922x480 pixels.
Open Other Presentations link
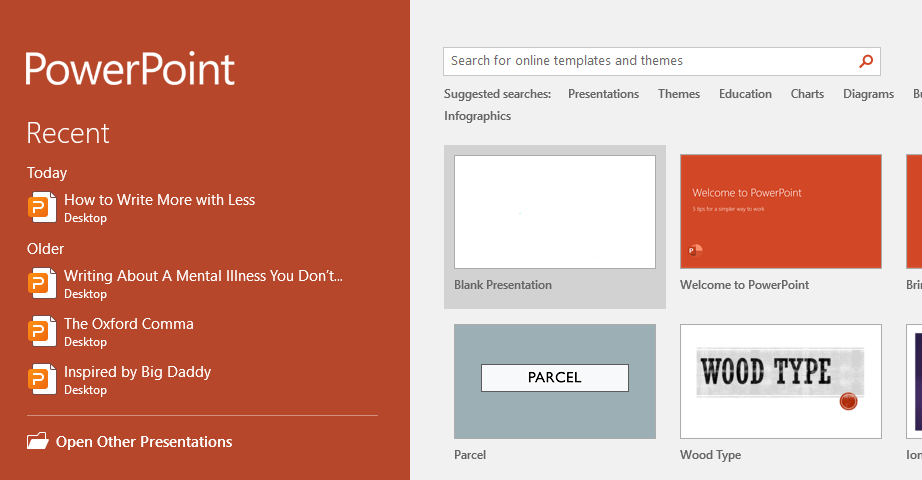(144, 442)
